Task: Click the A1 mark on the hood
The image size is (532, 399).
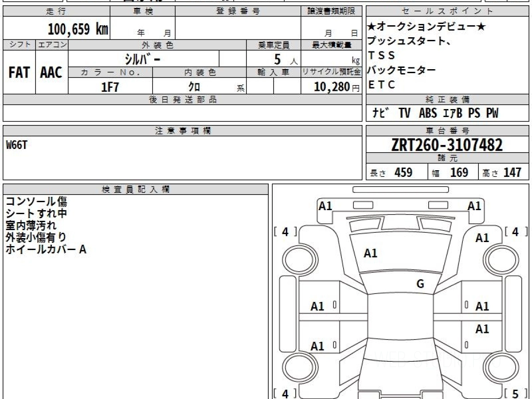Action: tap(371, 253)
